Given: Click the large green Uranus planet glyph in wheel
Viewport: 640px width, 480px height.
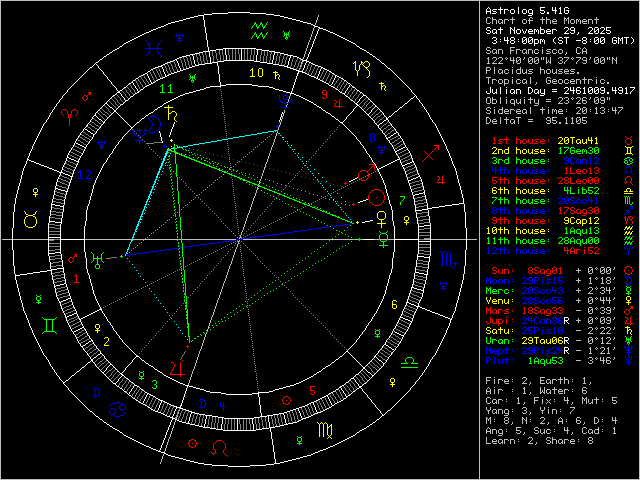Looking at the screenshot, I should (97, 260).
